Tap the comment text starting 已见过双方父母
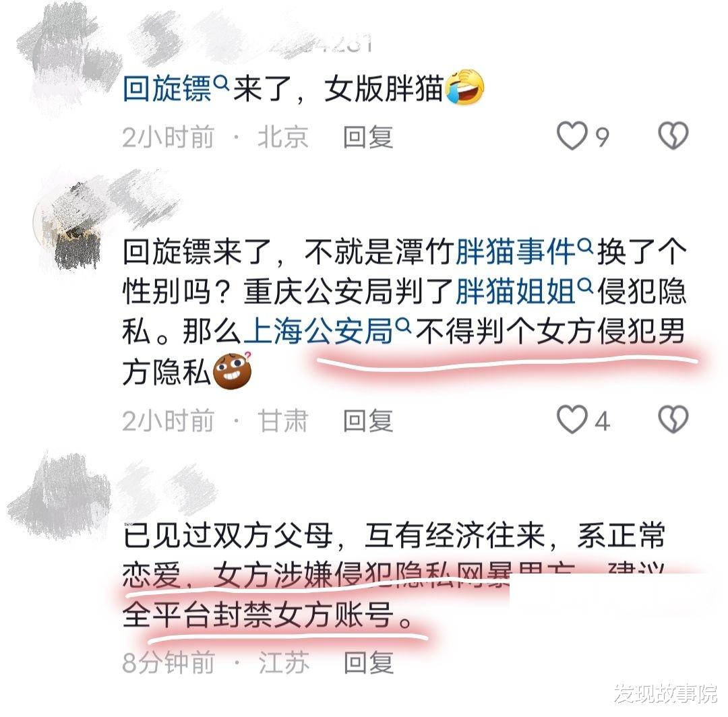The height and width of the screenshot is (717, 728). [x=394, y=575]
